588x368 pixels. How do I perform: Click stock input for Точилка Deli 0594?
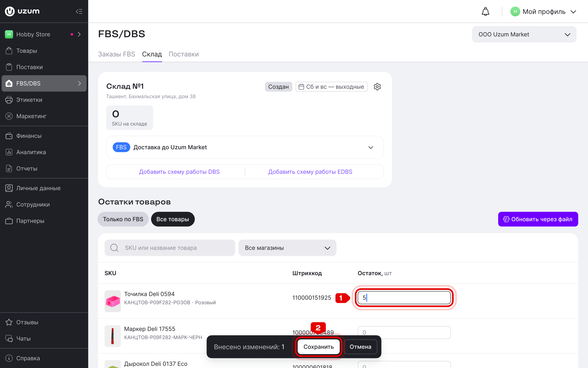point(404,297)
